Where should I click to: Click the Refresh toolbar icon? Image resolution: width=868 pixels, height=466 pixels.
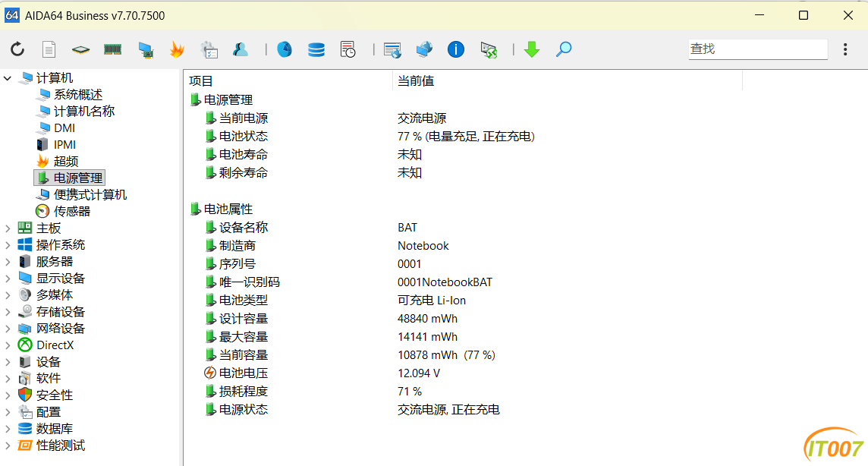[17, 49]
